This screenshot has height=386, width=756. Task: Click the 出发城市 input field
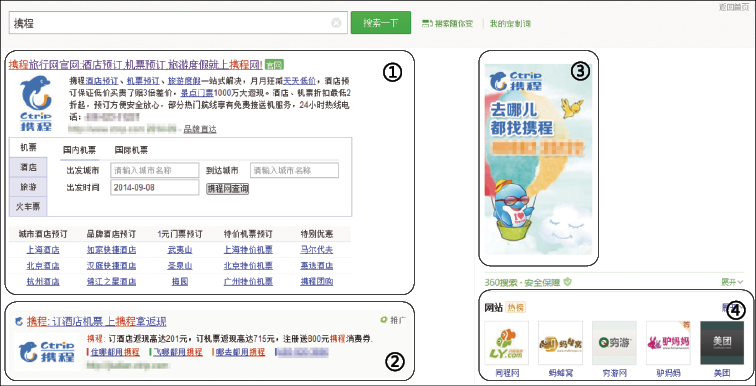pyautogui.click(x=154, y=170)
